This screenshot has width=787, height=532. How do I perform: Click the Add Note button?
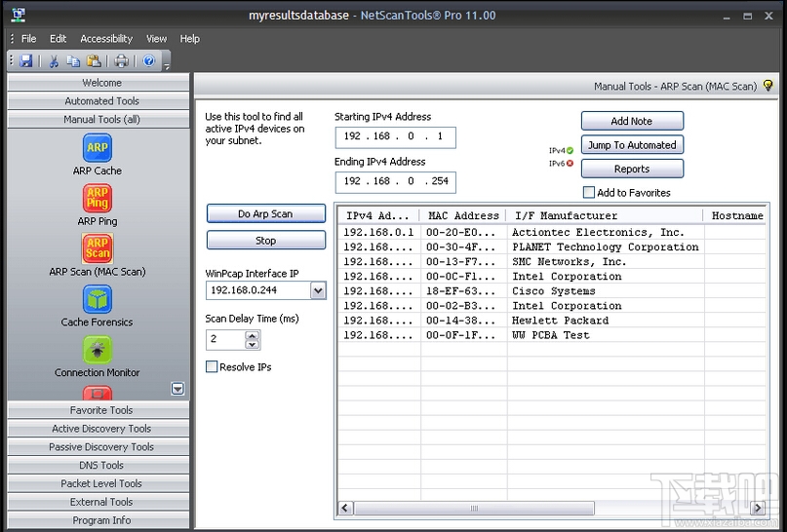click(x=632, y=121)
